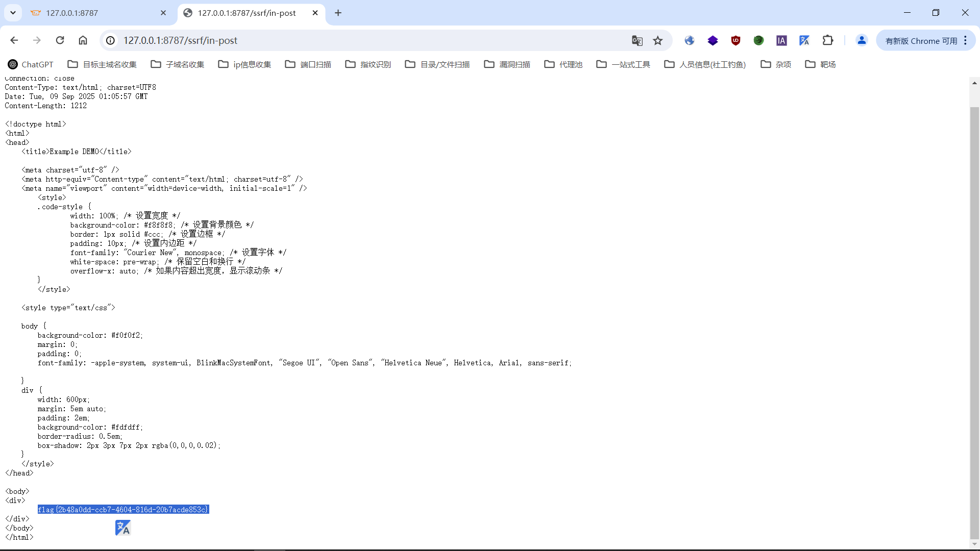Bookmark this page with star icon
Image resolution: width=980 pixels, height=551 pixels.
[x=658, y=41]
